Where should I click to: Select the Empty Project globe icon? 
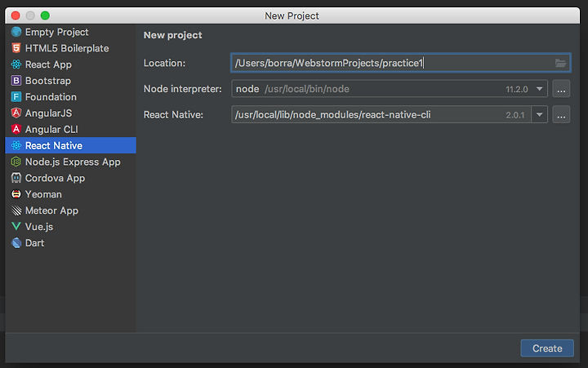16,32
